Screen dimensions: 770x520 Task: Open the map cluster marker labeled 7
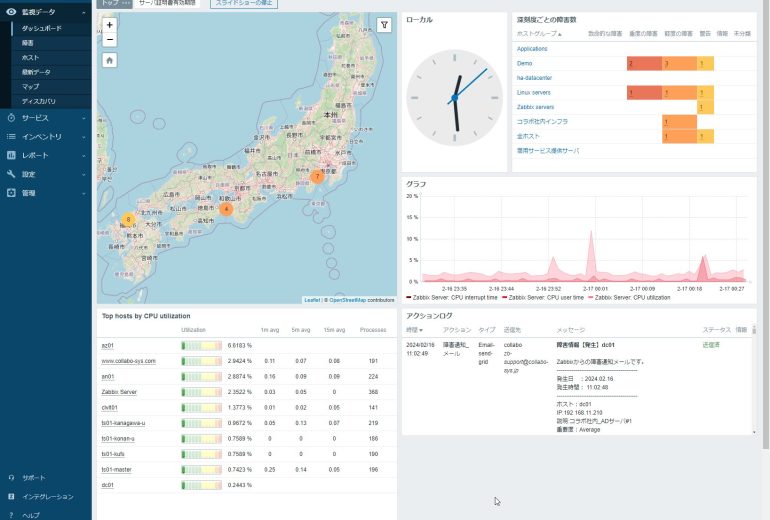coord(317,176)
